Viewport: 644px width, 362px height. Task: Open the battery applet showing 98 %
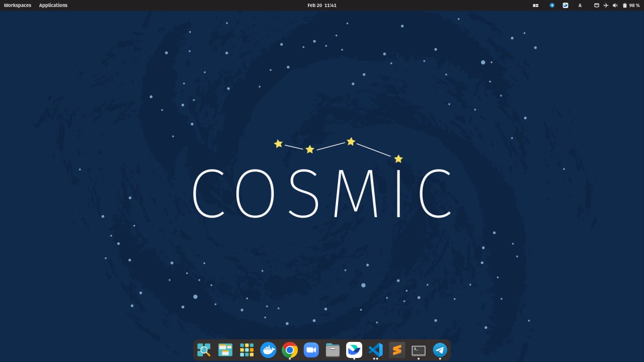pos(631,6)
